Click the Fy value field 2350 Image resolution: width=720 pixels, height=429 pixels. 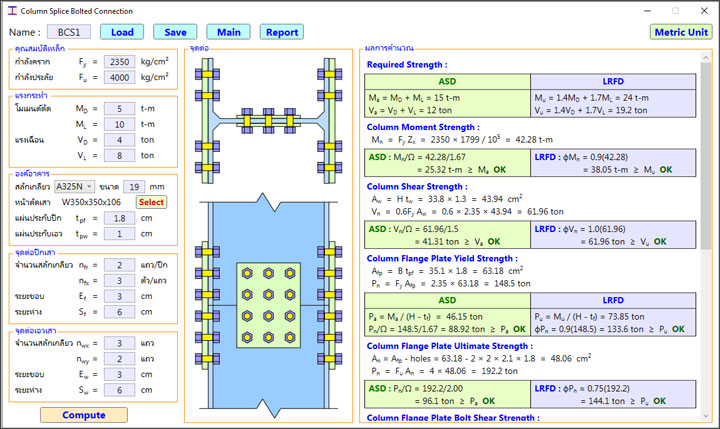click(119, 62)
